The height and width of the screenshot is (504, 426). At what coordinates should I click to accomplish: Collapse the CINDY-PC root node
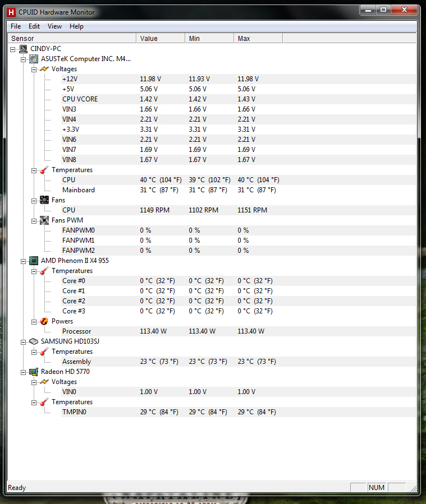click(13, 49)
